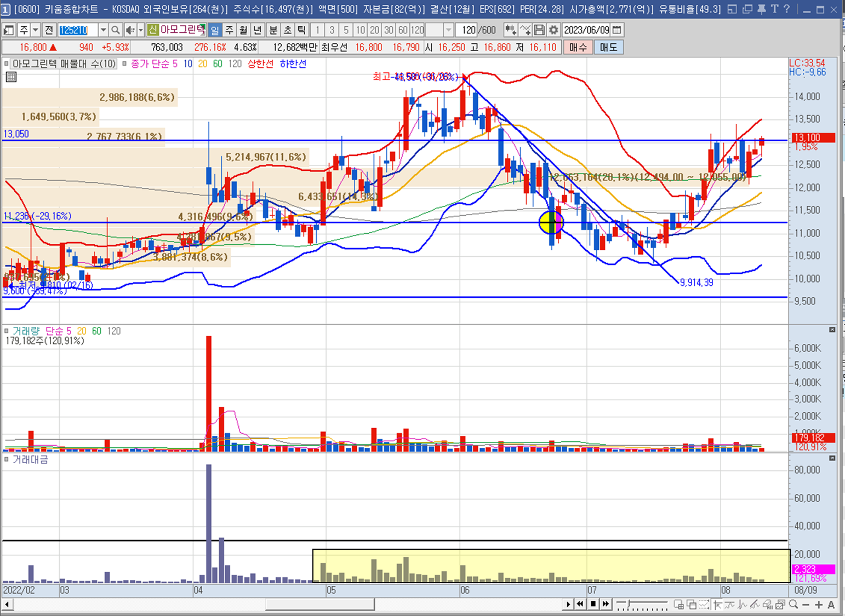Click the 아모그린텍 stock name label
The height and width of the screenshot is (616, 845).
(184, 30)
